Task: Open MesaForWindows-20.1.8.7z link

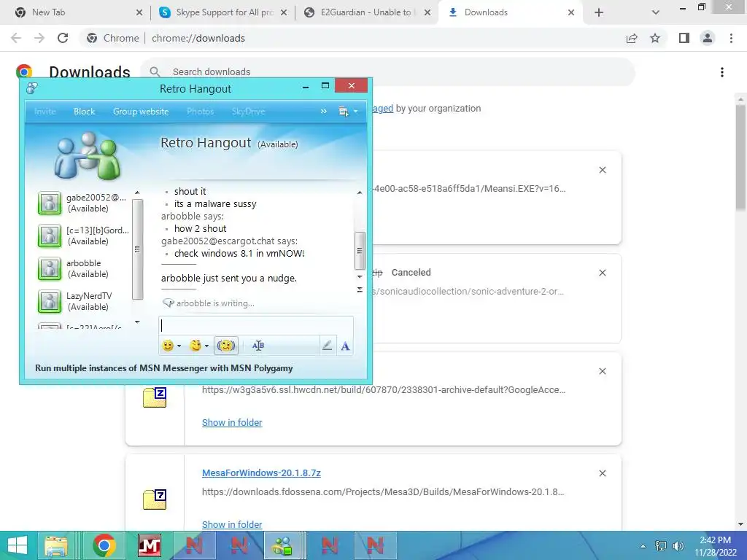Action: [261, 472]
